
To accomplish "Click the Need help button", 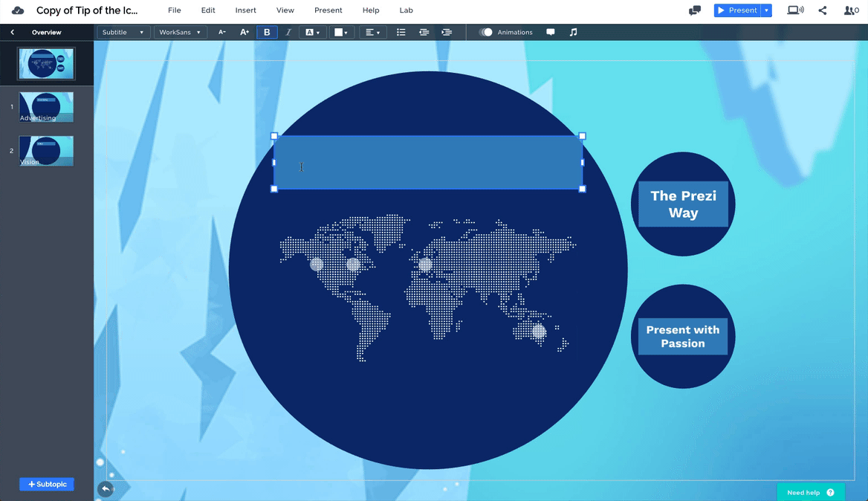I will click(x=810, y=492).
